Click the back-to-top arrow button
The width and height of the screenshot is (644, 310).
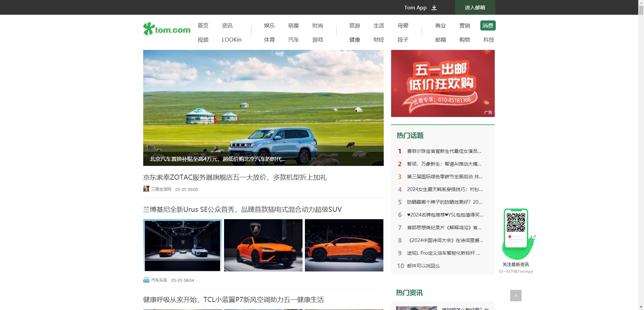[x=516, y=296]
